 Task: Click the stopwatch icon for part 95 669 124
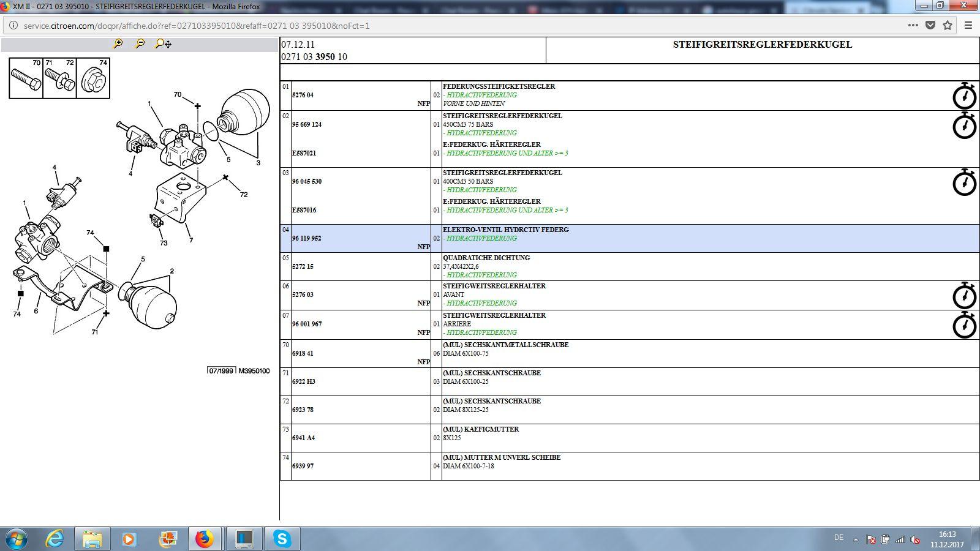tap(964, 126)
